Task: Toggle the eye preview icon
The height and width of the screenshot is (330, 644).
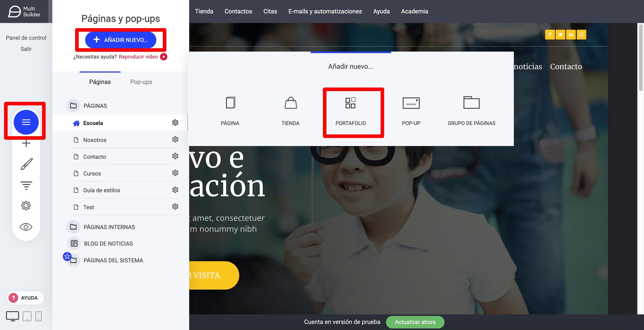Action: [26, 227]
